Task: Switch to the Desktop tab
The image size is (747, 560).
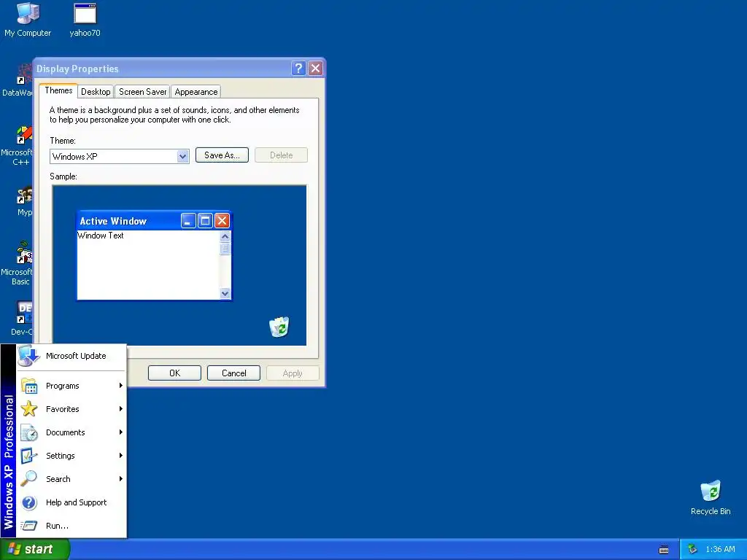Action: pos(96,92)
